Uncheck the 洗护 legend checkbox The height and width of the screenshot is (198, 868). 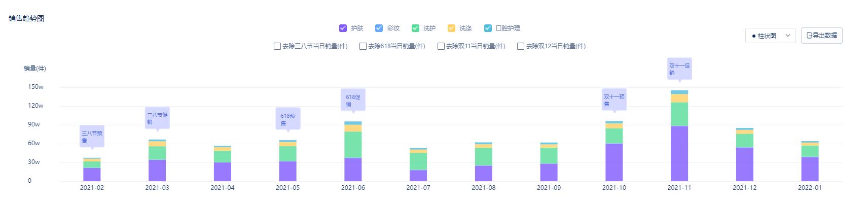(x=415, y=28)
